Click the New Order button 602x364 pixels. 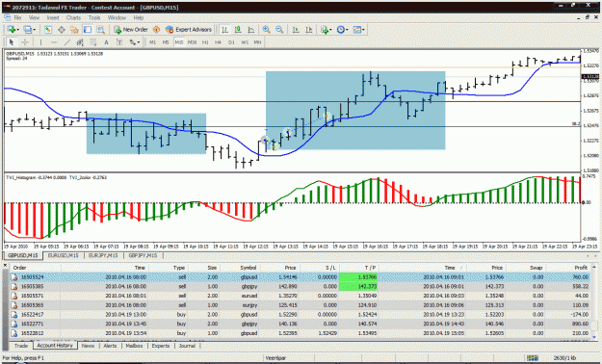pos(131,30)
